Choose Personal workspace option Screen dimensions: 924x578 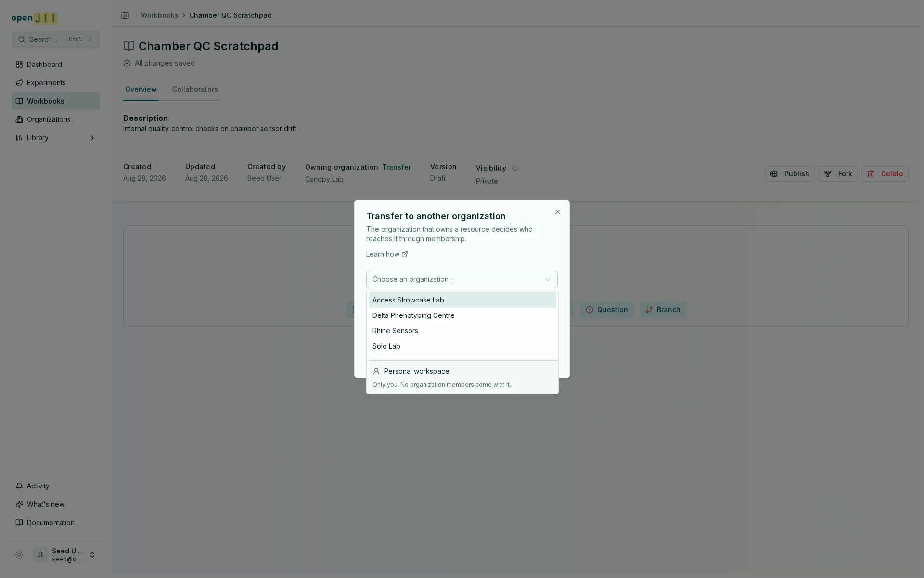point(462,377)
